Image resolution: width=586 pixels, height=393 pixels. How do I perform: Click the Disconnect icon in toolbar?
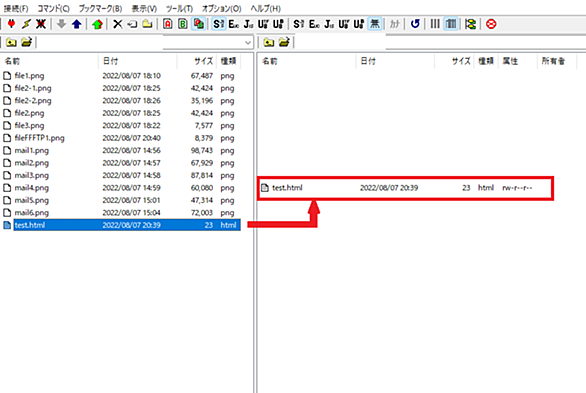41,24
